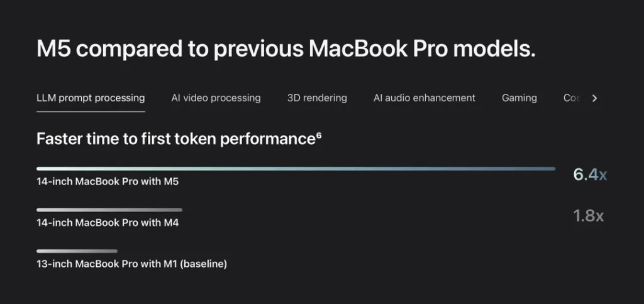Viewport: 644px width, 304px height.
Task: Select the partially hidden tab after Gaming
Action: coord(571,98)
